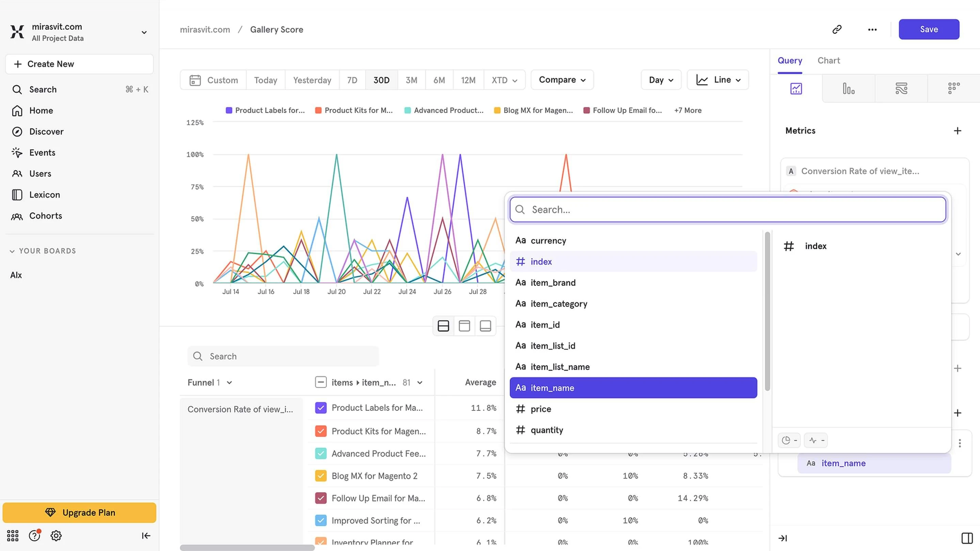Open the Lexicon section
Viewport: 980px width, 551px height.
[x=45, y=194]
